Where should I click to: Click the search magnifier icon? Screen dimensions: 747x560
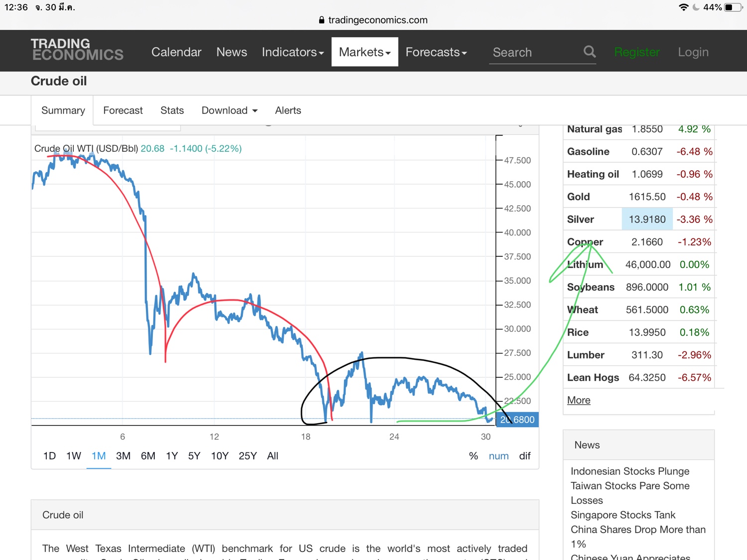coord(590,51)
